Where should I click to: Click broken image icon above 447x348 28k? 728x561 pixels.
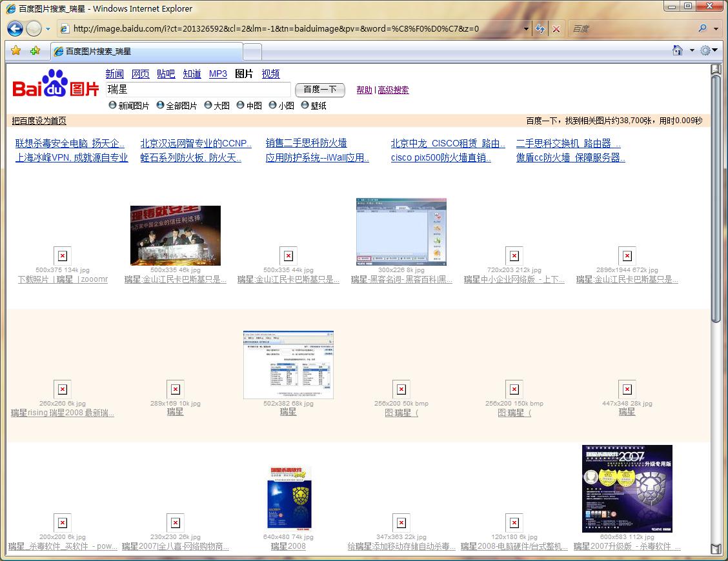(x=627, y=389)
